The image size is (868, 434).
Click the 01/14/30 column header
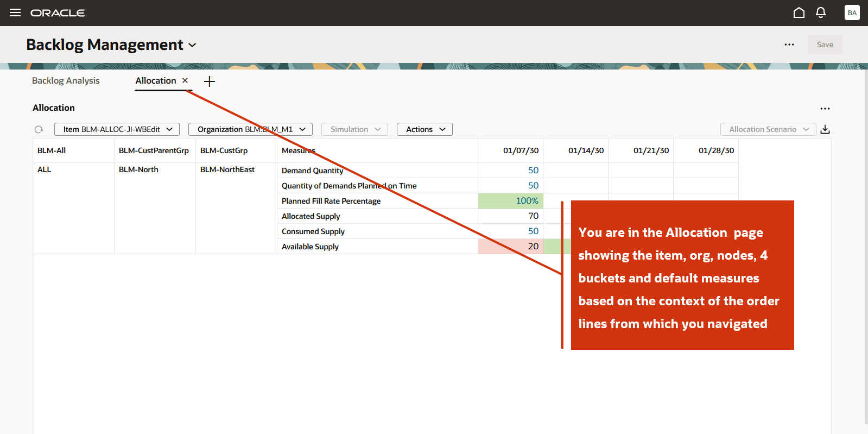click(x=575, y=150)
